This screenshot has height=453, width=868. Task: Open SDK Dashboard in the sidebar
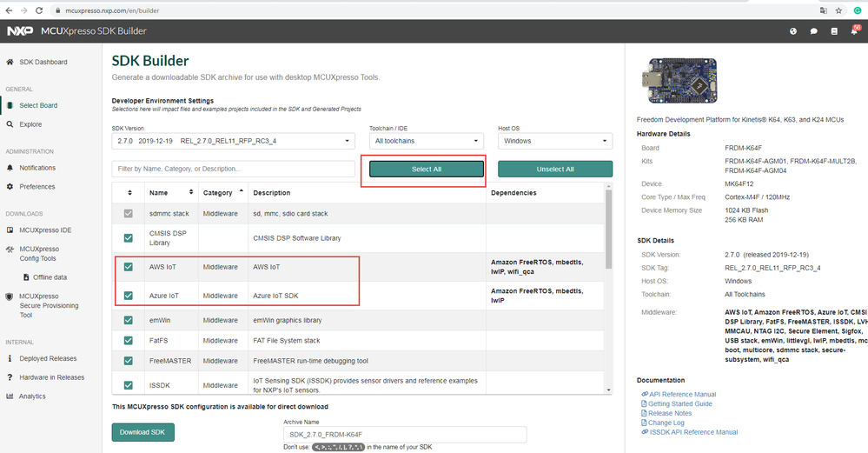click(43, 62)
